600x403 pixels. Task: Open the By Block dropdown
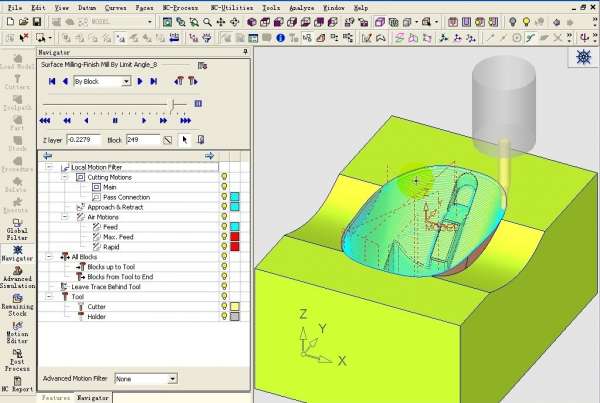click(x=126, y=81)
